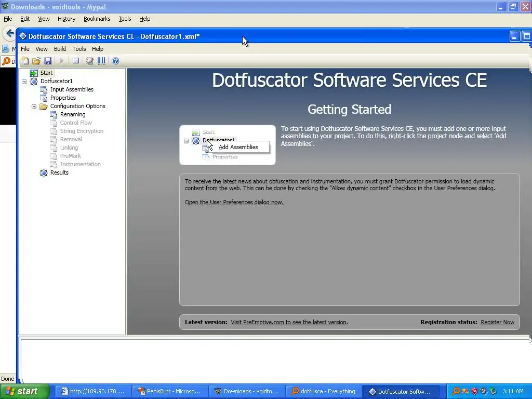Click the Safely Remove Hardware tray icon
The image size is (532, 399).
pyautogui.click(x=493, y=391)
